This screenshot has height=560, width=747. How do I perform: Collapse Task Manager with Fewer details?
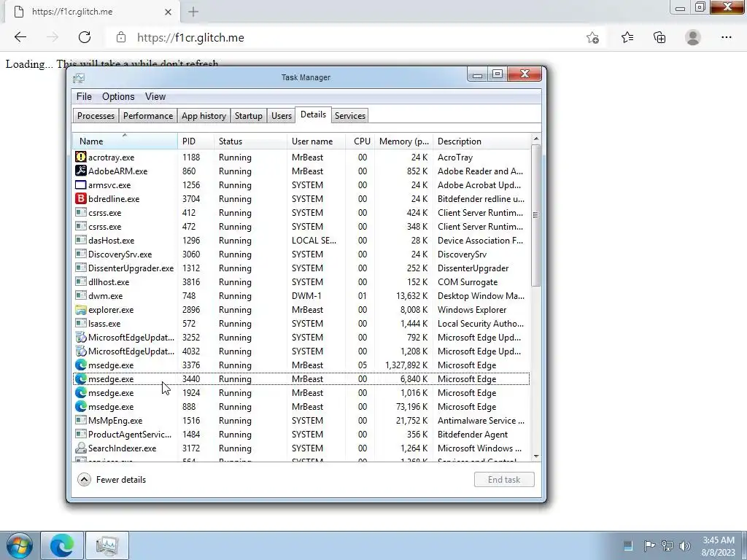[112, 480]
